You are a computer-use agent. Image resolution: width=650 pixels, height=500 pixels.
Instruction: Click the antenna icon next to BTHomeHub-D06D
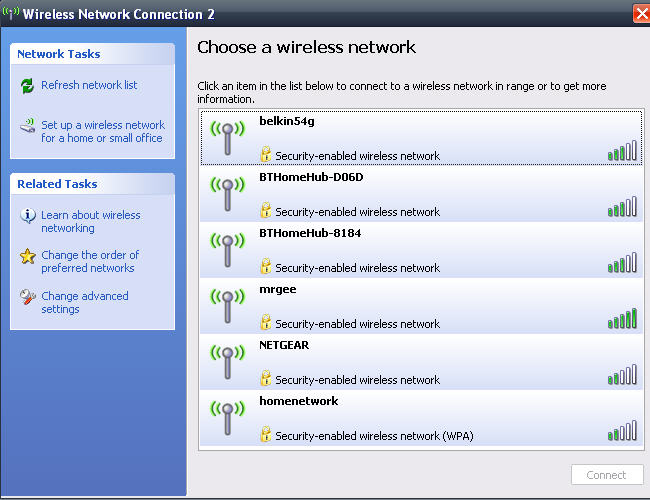228,194
